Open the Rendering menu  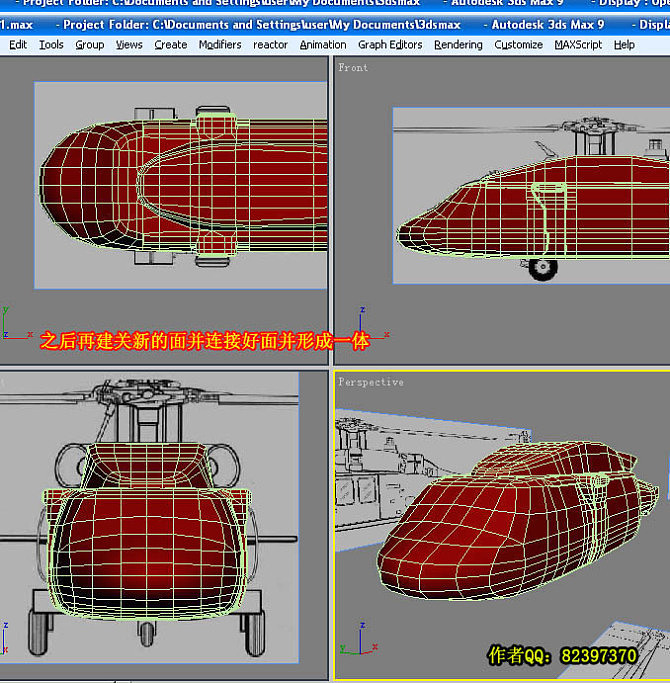[x=458, y=45]
